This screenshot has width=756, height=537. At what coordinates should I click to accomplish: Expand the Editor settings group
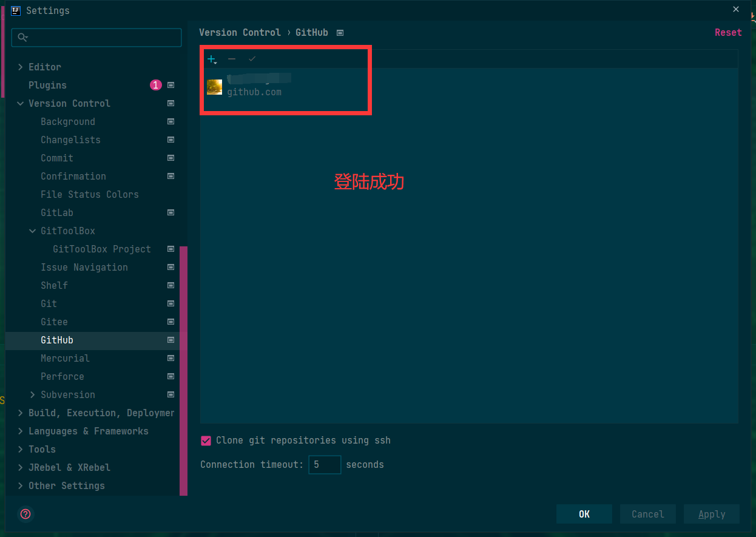tap(20, 67)
